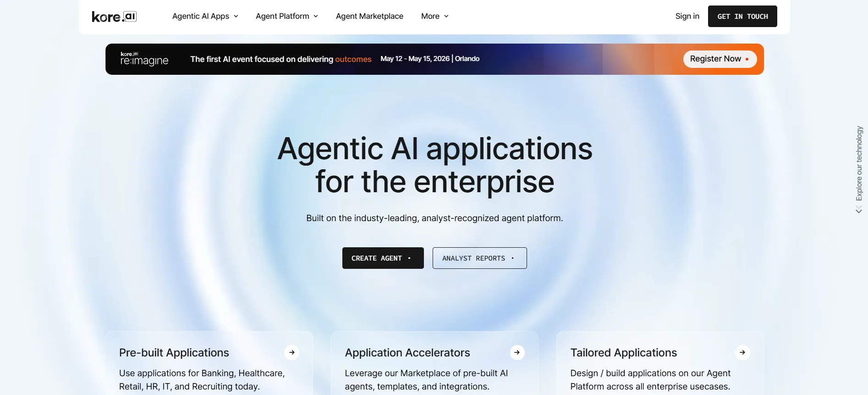868x395 pixels.
Task: Click the Register Now button
Action: [x=720, y=59]
